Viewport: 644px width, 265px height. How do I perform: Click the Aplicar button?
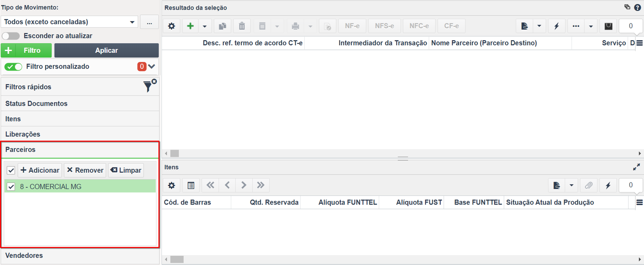pos(106,50)
